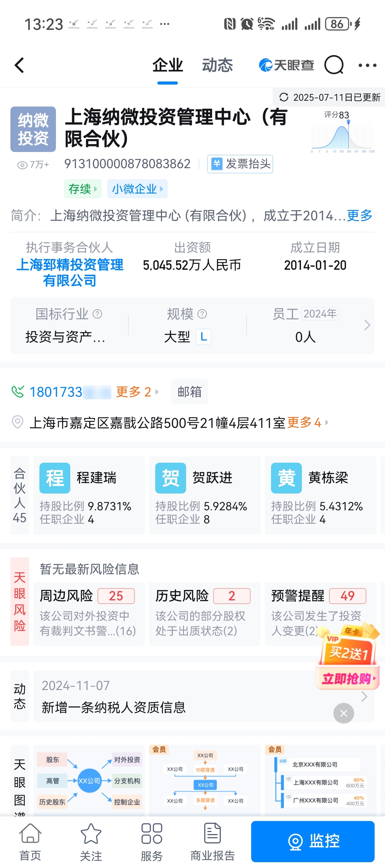The image size is (385, 868).
Task: Open 商业报告 in bottom bar
Action: coord(213,842)
